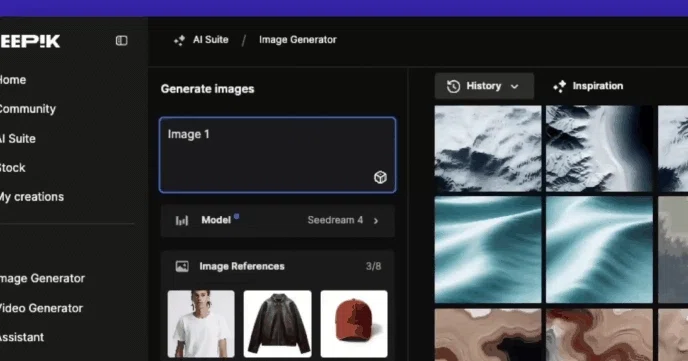Select Image Generator in the sidebar
The width and height of the screenshot is (688, 361).
click(42, 279)
